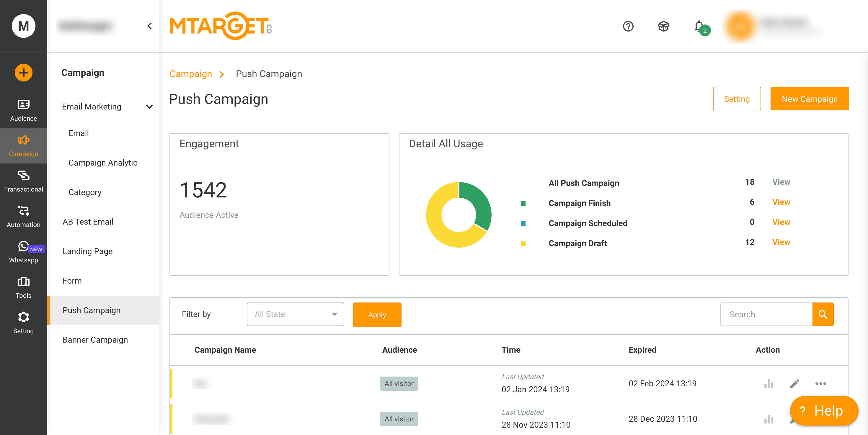Click View link for Campaign Draft

tap(781, 242)
